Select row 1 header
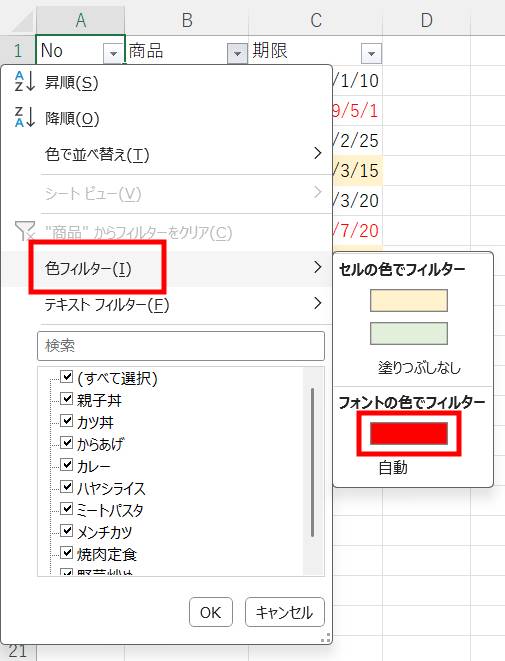This screenshot has width=505, height=661. pos(18,51)
